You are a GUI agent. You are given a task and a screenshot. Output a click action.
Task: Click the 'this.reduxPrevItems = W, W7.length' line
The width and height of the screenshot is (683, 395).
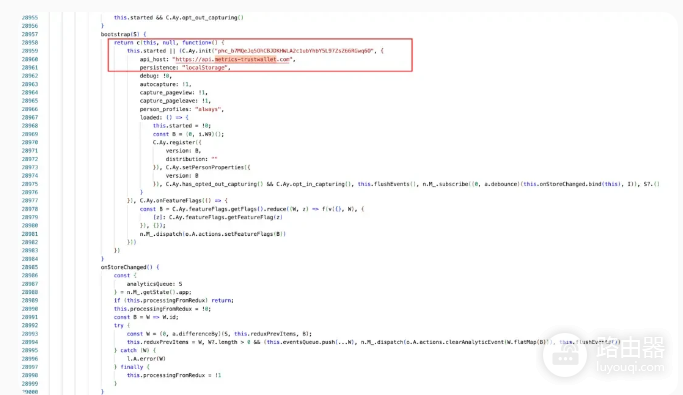pos(374,342)
